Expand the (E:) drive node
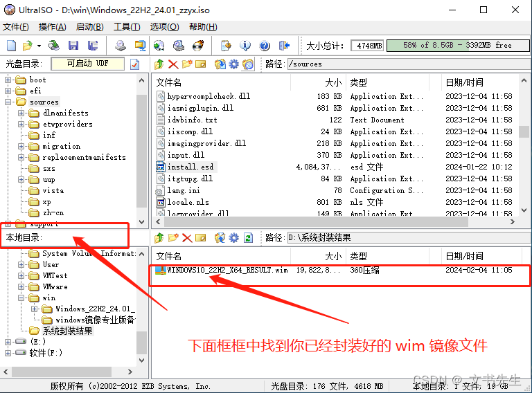532x393 pixels. [8, 342]
